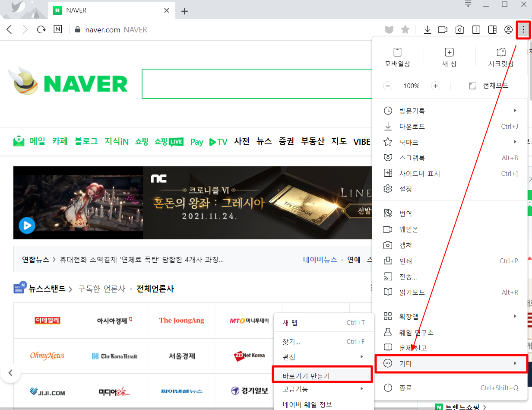Expand the 방문기록 history submenu

450,111
